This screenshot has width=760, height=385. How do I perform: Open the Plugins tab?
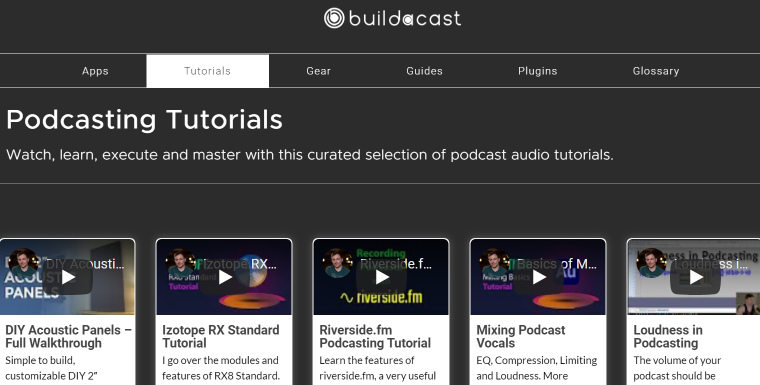click(x=538, y=71)
